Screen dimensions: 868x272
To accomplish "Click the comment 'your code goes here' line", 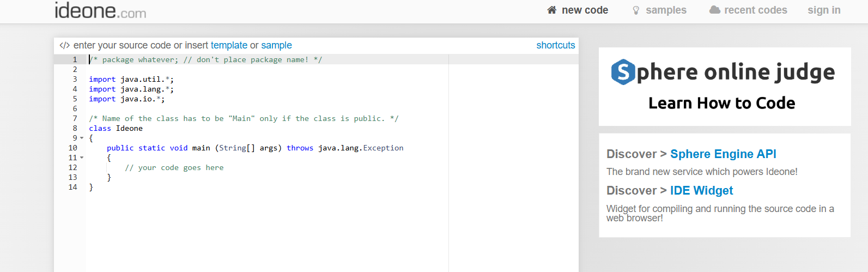I will coord(174,167).
